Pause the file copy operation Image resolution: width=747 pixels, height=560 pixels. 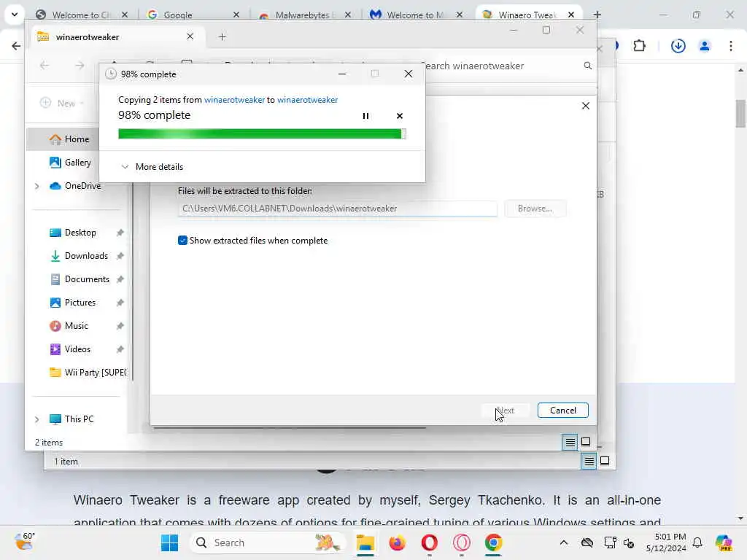365,116
